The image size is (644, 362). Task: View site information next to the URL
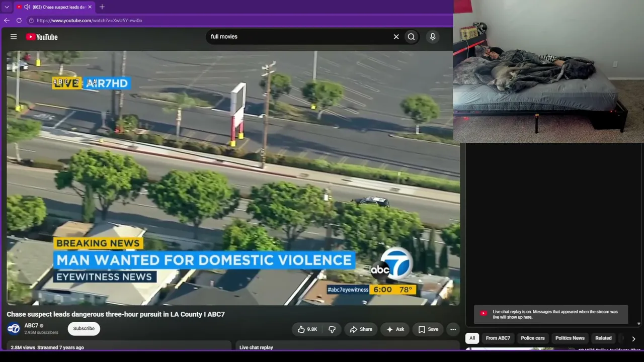[31, 21]
